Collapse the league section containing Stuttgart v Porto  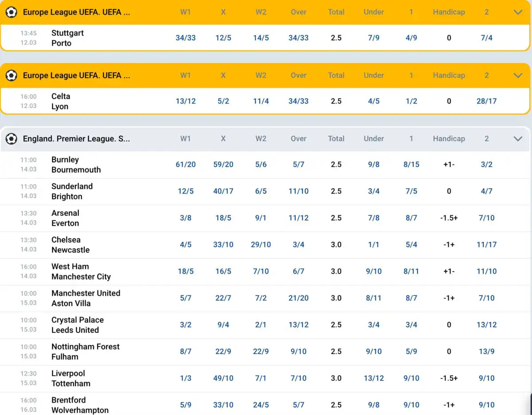point(518,12)
